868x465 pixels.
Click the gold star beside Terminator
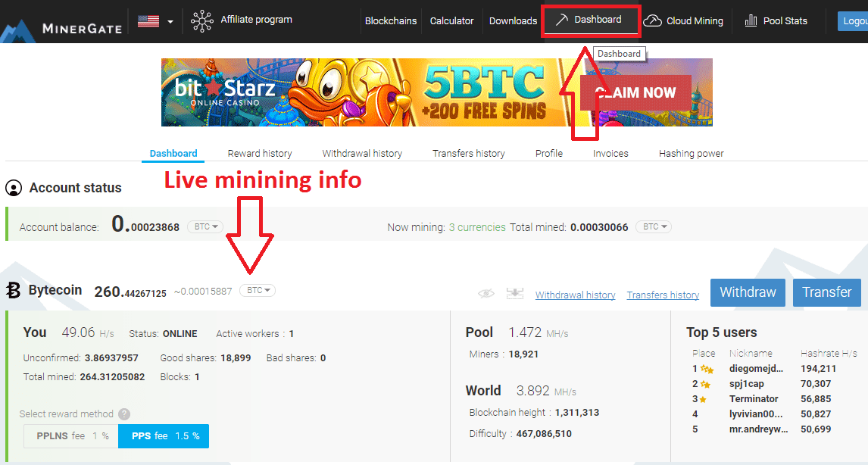[x=703, y=399]
